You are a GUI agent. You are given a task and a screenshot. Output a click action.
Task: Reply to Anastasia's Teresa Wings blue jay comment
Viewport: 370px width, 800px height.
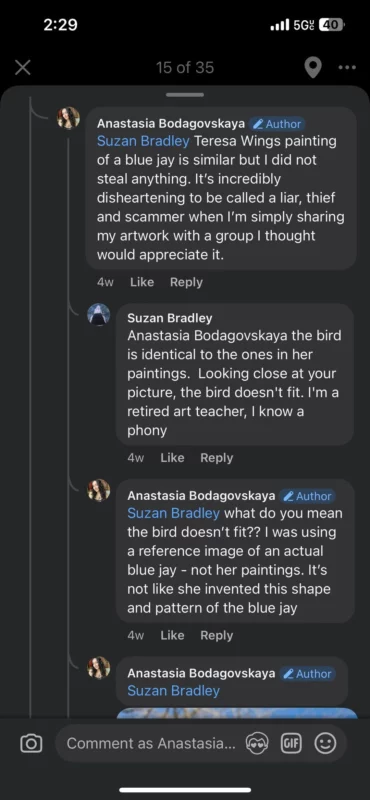coord(186,282)
